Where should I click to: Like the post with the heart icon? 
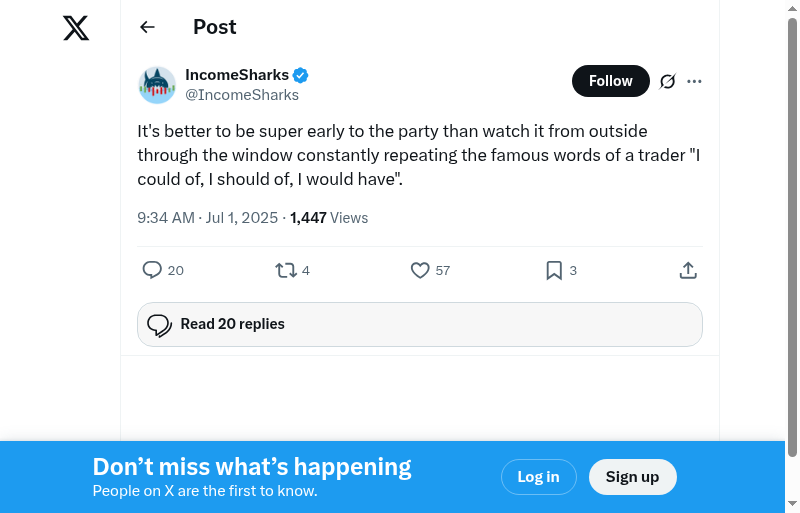(x=420, y=270)
